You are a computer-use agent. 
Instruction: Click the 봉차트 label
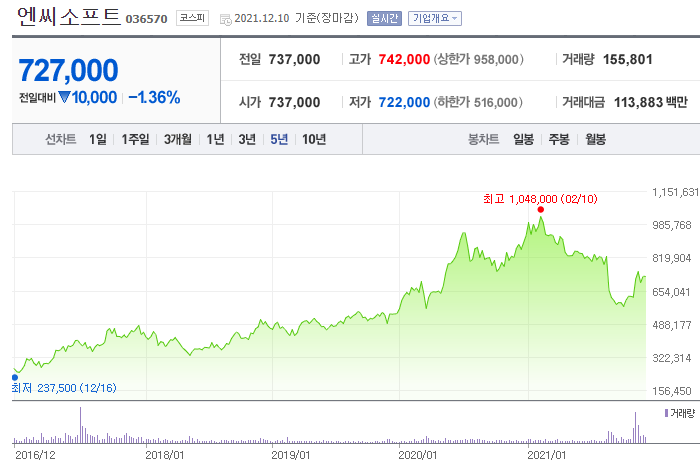[x=483, y=139]
